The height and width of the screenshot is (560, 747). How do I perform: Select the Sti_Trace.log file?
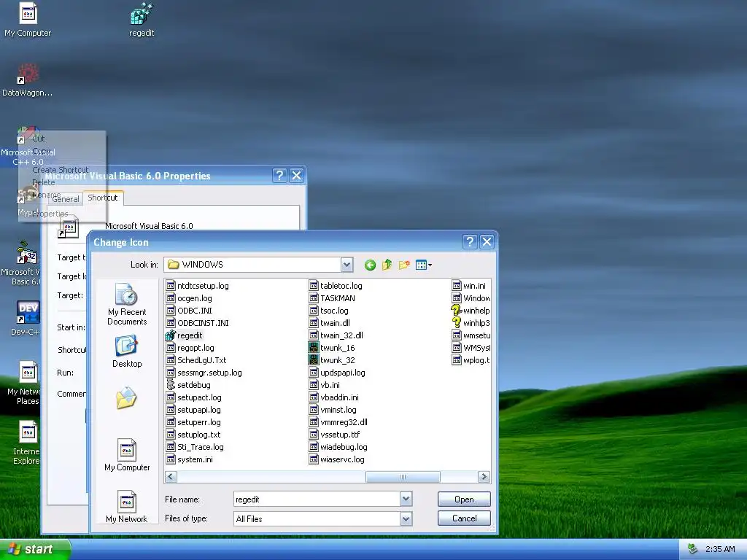pyautogui.click(x=195, y=447)
